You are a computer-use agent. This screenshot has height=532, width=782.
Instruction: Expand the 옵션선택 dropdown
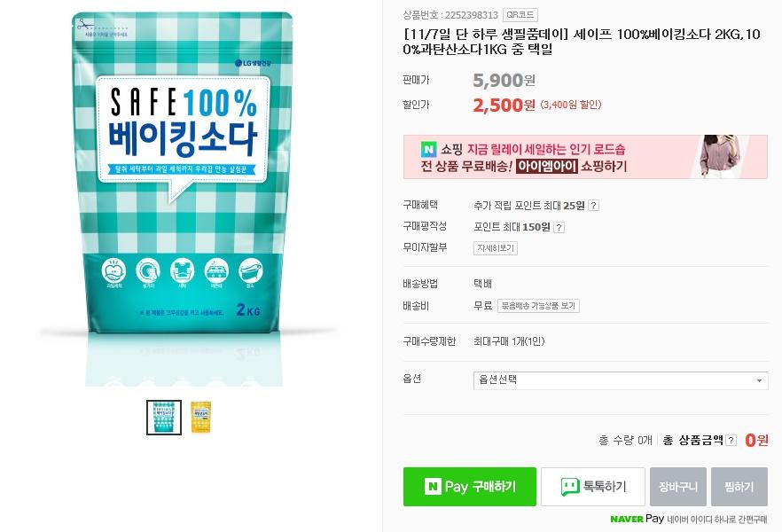coord(621,380)
